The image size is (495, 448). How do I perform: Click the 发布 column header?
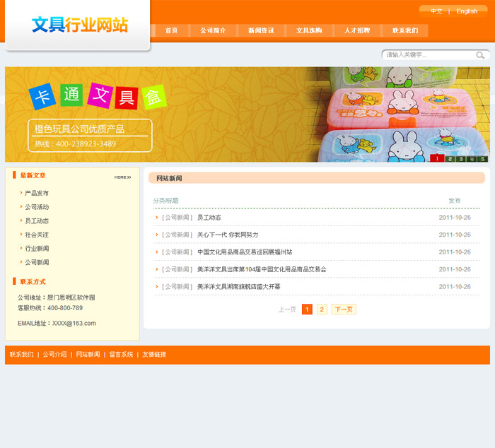[x=455, y=201]
